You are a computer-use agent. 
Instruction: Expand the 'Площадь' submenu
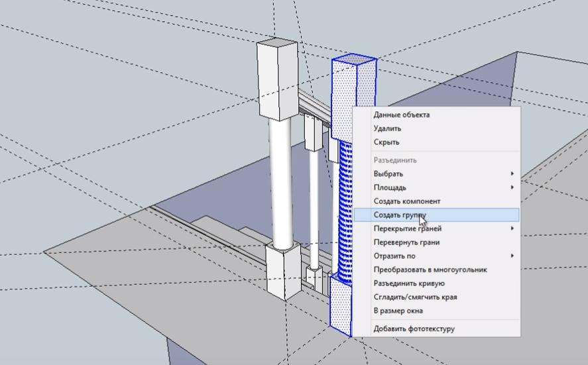(x=390, y=187)
